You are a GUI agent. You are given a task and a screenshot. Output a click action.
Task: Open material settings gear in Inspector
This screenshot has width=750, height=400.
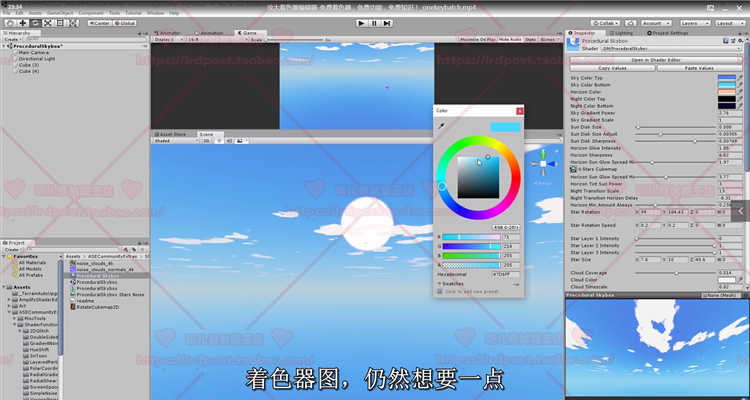click(x=739, y=42)
